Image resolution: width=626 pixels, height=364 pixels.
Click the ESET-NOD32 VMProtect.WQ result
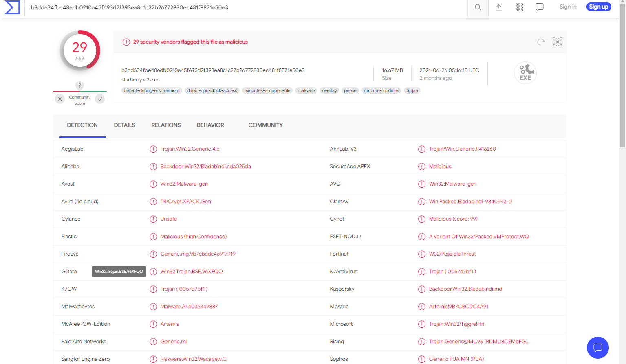[479, 237]
